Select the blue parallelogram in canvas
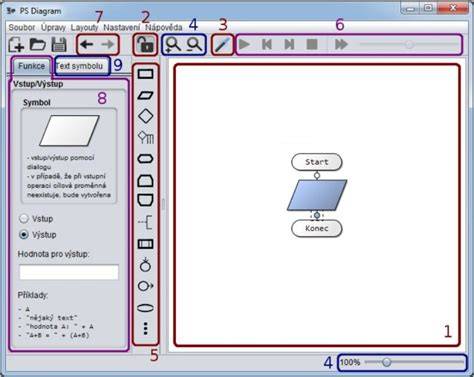Screen dimensions: 474x377 (x=317, y=195)
